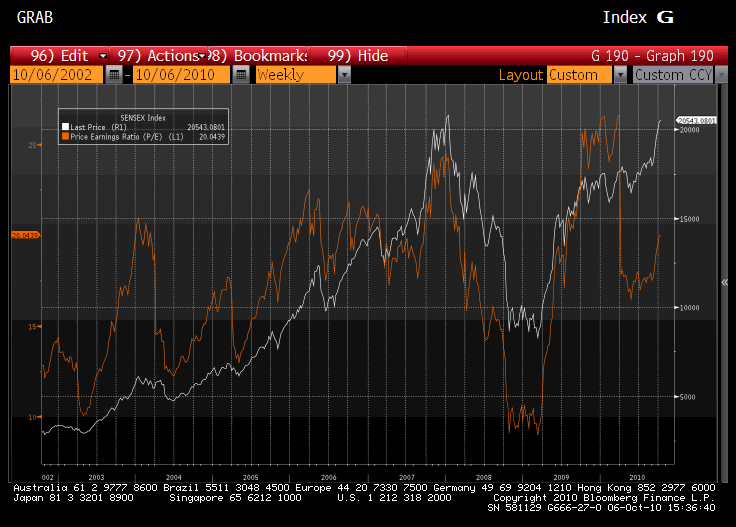Click the orange 20.0439 P/E axis marker
Image resolution: width=736 pixels, height=527 pixels.
[25, 235]
